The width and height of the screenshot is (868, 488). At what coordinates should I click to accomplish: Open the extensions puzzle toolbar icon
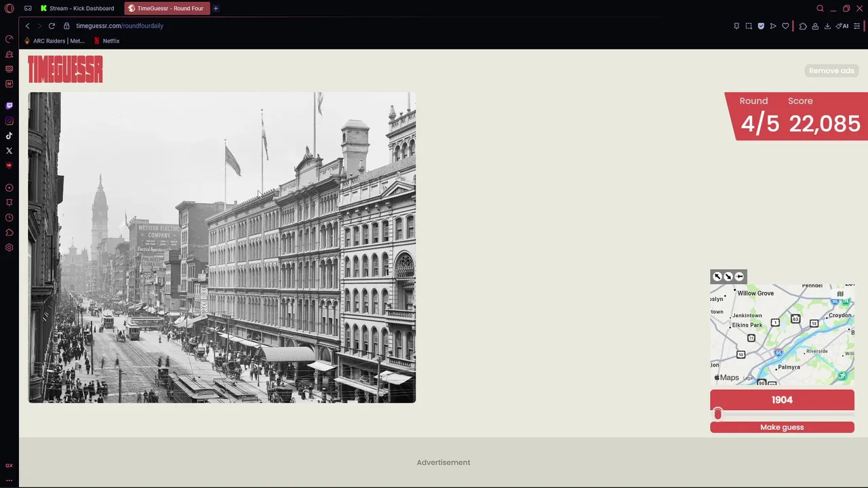click(x=803, y=26)
